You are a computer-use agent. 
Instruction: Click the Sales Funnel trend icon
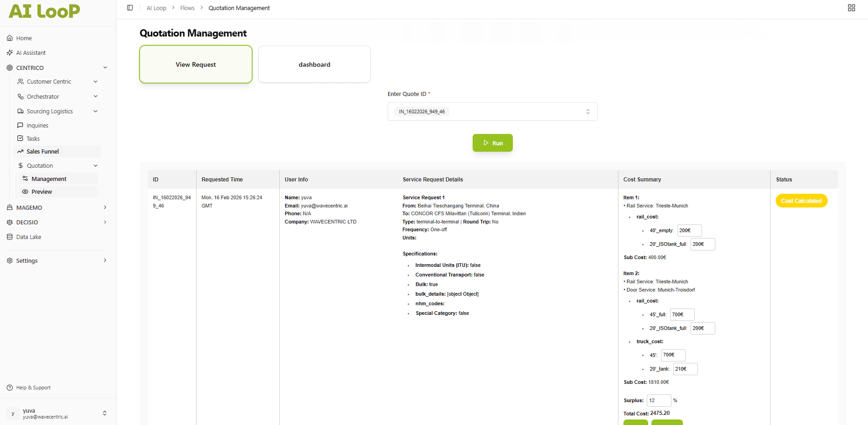coord(20,151)
